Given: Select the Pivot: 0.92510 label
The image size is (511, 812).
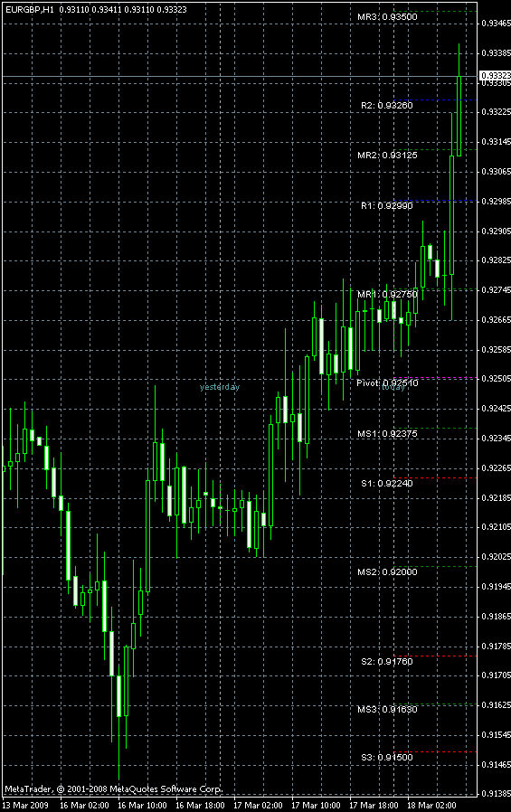Looking at the screenshot, I should [387, 383].
